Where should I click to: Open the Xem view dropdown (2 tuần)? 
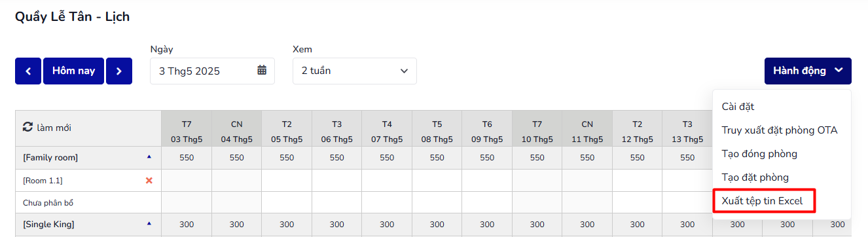(355, 71)
